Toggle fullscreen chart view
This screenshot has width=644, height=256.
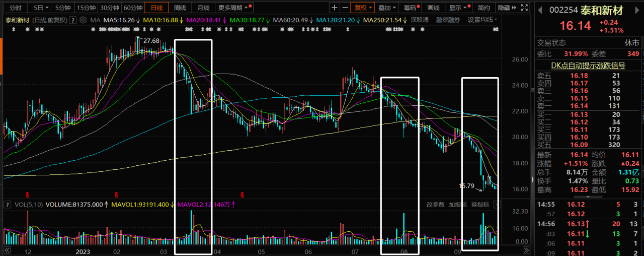click(x=525, y=8)
